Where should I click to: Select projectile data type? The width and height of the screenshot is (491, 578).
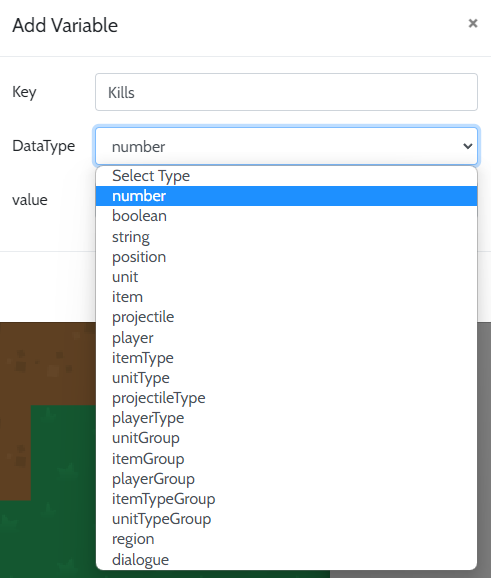pos(286,317)
